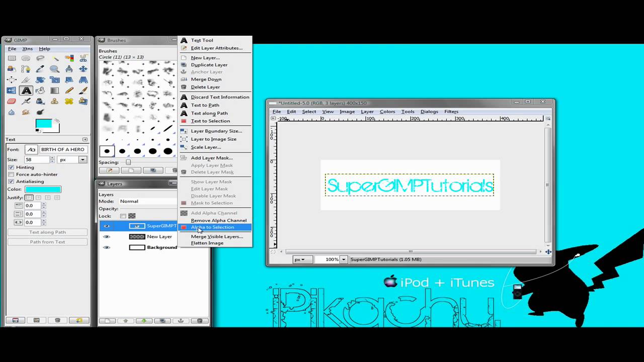The width and height of the screenshot is (644, 362).
Task: Select the Rectangle Select tool
Action: [12, 58]
